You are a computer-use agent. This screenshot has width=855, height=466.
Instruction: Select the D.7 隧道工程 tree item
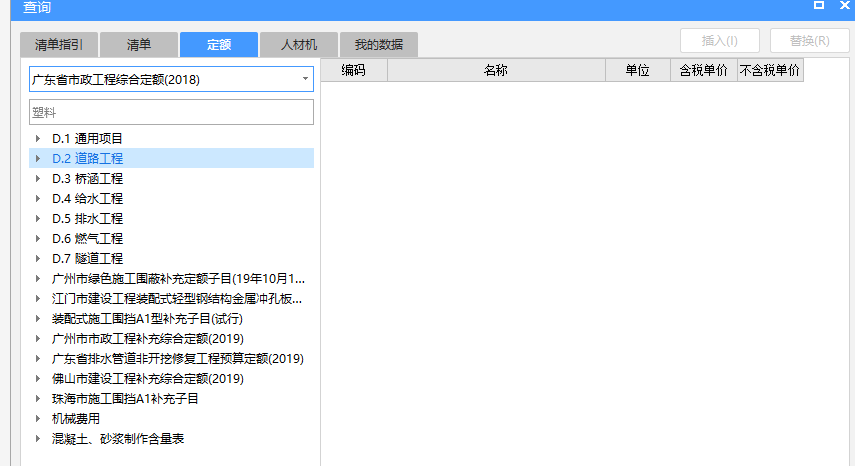click(x=87, y=258)
